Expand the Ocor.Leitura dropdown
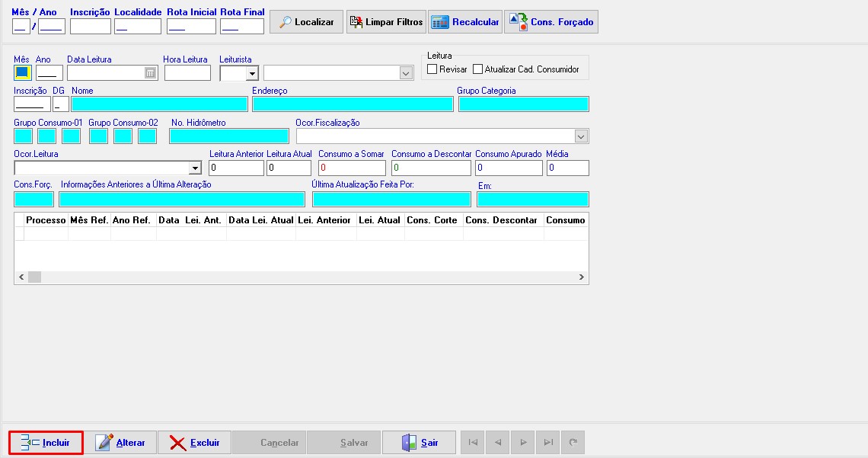Image resolution: width=868 pixels, height=458 pixels. click(x=194, y=168)
